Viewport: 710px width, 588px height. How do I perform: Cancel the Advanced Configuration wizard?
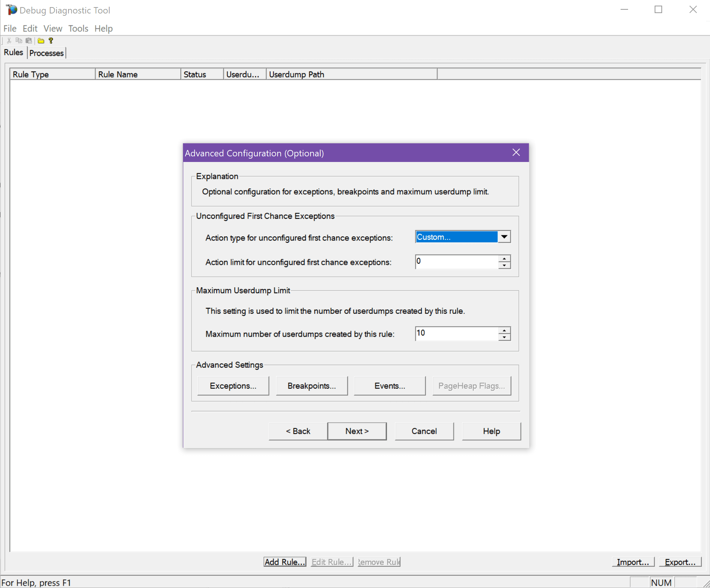(424, 431)
